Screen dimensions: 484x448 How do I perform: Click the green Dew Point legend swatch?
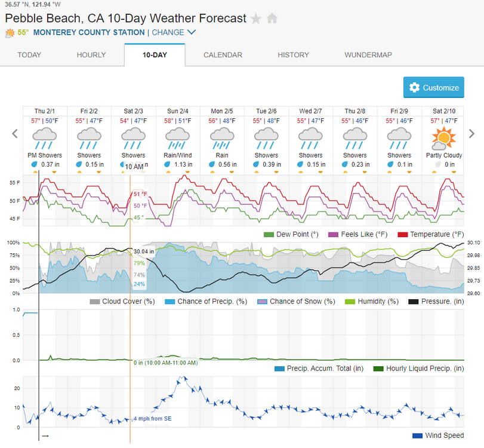pyautogui.click(x=268, y=234)
